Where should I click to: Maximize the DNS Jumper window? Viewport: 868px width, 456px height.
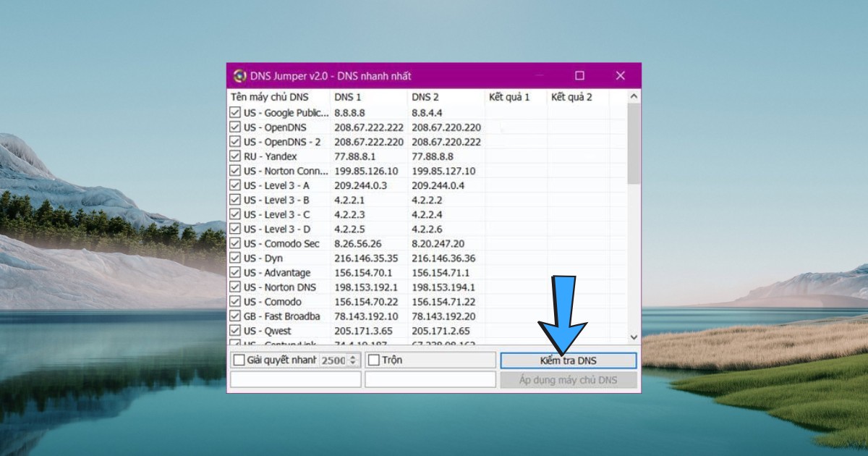click(579, 76)
